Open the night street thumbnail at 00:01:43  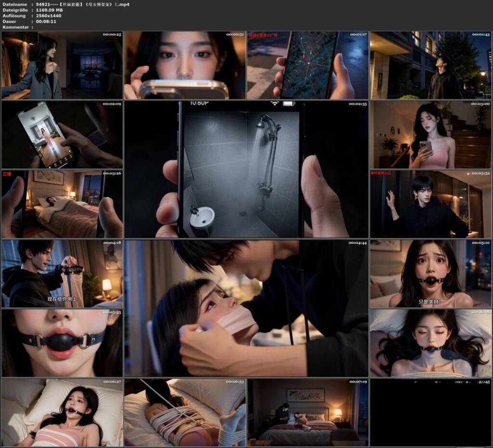[431, 65]
